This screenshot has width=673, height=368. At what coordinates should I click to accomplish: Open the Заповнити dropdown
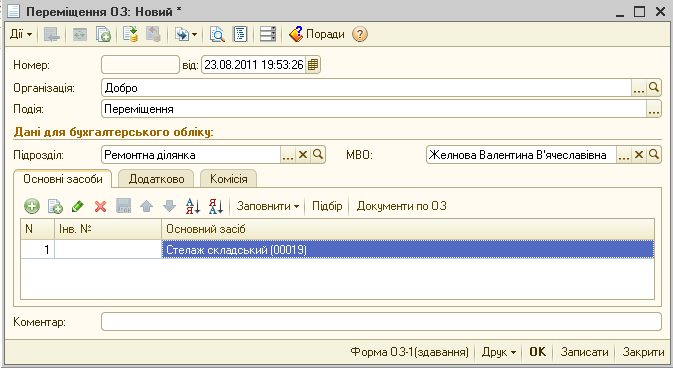tap(268, 206)
